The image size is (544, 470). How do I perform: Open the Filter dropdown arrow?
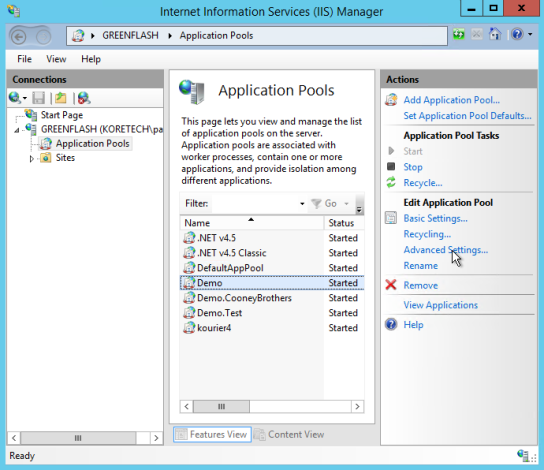302,204
